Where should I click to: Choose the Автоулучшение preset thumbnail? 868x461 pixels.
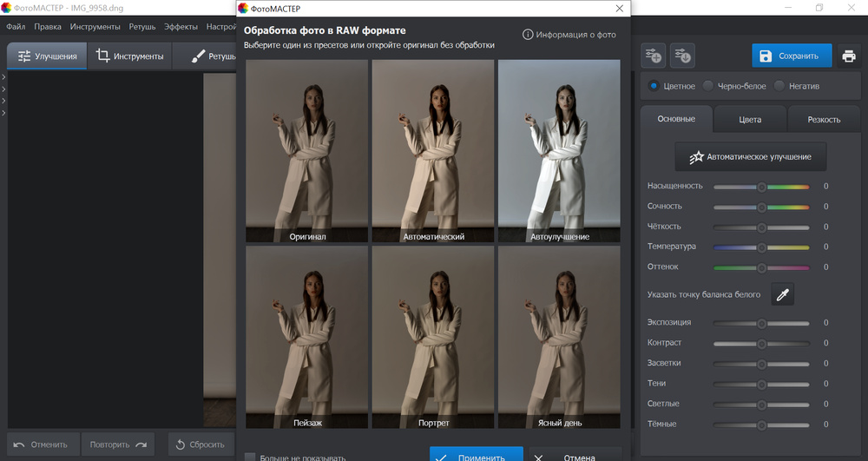click(x=559, y=151)
